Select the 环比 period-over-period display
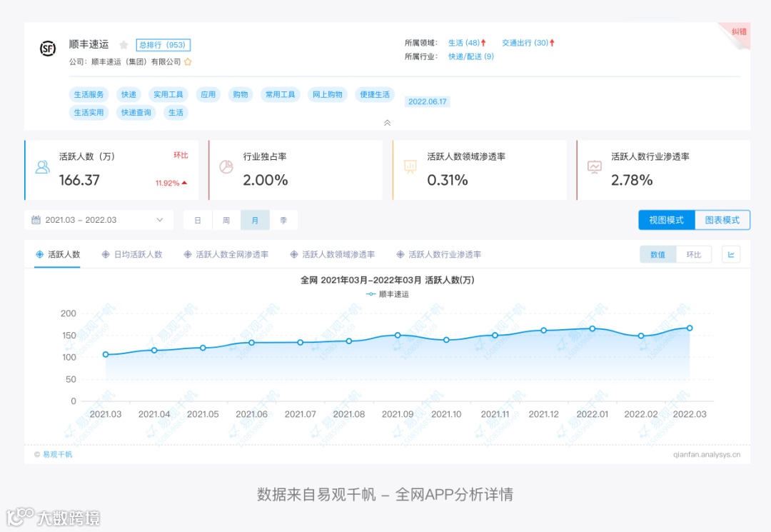771x532 pixels. (694, 255)
